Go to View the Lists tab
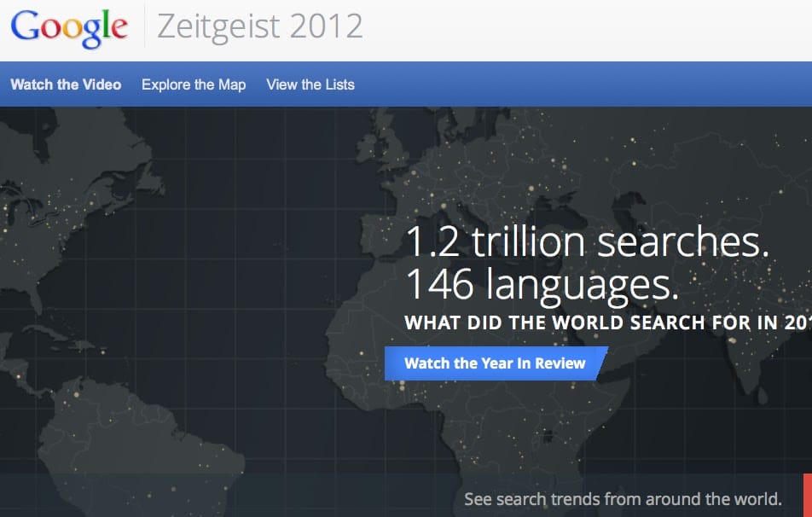Viewport: 812px width, 517px height. click(310, 84)
